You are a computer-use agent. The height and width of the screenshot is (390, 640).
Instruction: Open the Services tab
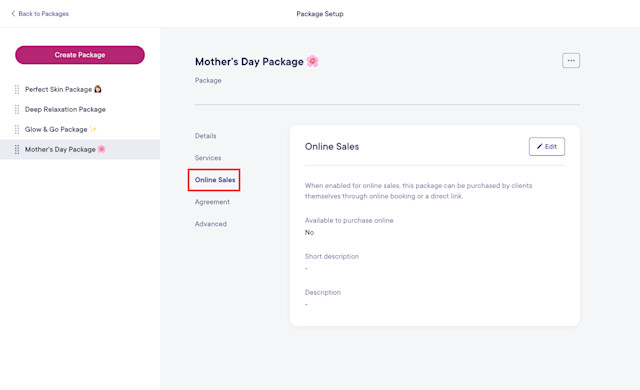coord(208,158)
